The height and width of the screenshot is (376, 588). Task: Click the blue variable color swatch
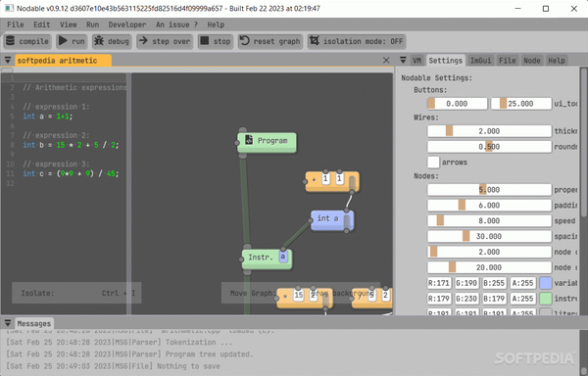tap(546, 283)
